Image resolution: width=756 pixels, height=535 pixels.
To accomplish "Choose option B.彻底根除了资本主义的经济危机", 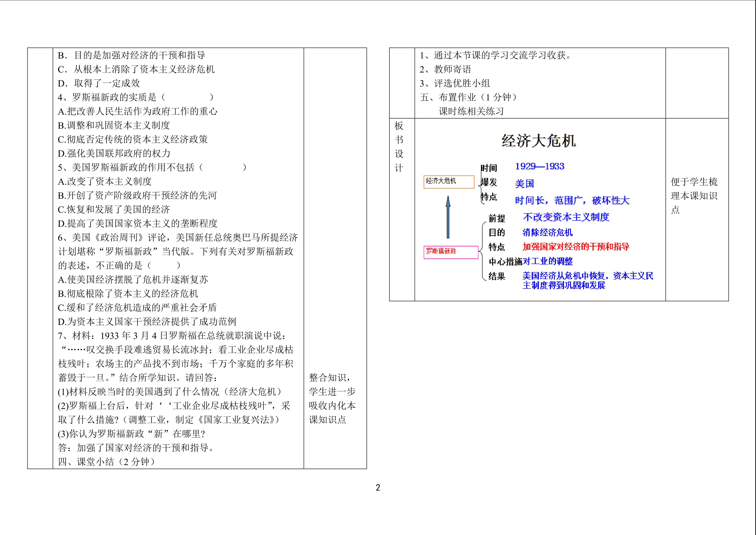I will [128, 293].
